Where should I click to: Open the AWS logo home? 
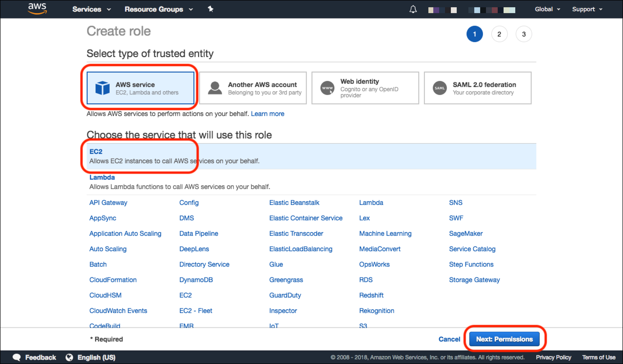click(x=37, y=9)
